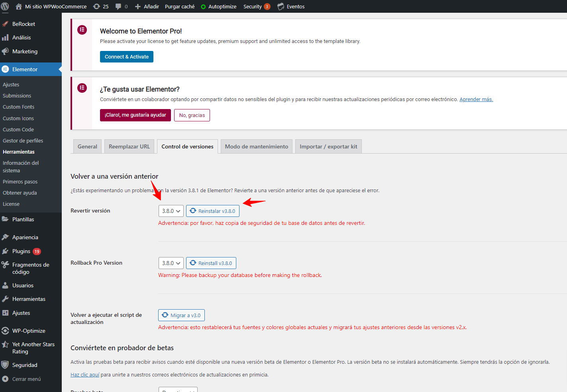The image size is (567, 392).
Task: Open the Custom Icons submenu item
Action: click(18, 118)
